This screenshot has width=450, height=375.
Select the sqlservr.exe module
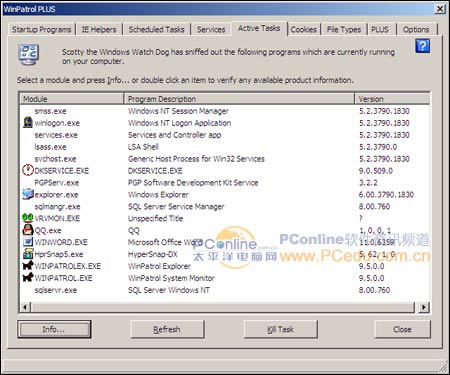pyautogui.click(x=56, y=290)
